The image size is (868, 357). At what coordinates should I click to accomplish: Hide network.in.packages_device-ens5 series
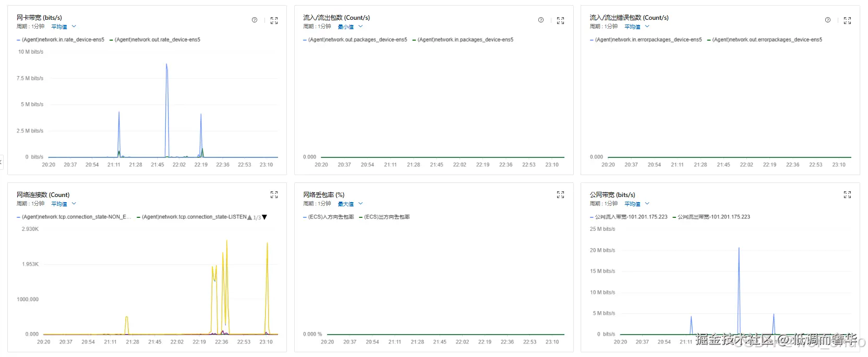coord(463,40)
